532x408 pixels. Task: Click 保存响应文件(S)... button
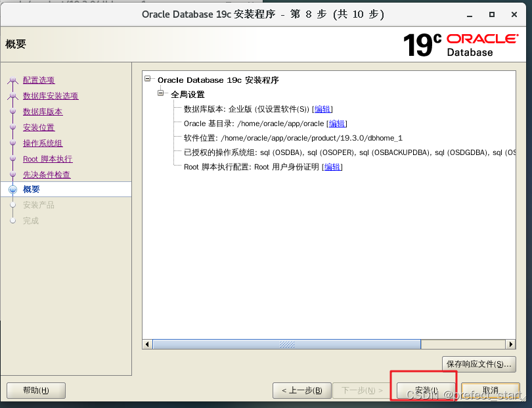[x=479, y=364]
